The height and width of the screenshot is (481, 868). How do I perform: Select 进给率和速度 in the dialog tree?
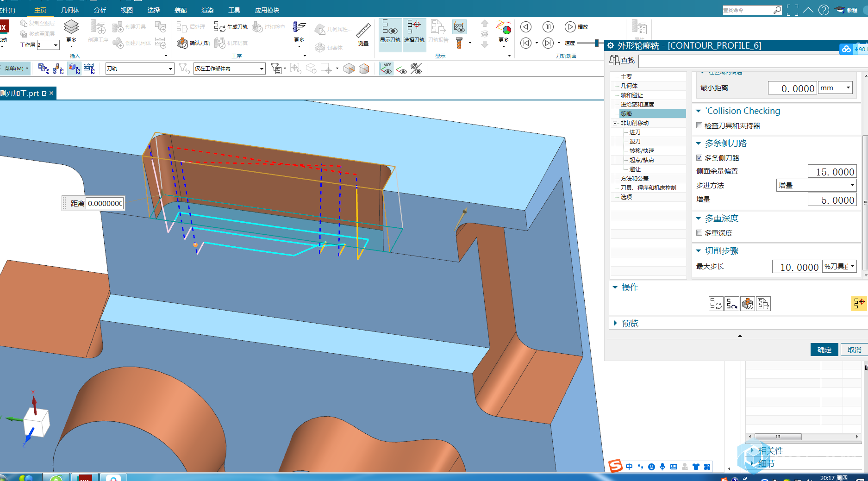click(637, 104)
